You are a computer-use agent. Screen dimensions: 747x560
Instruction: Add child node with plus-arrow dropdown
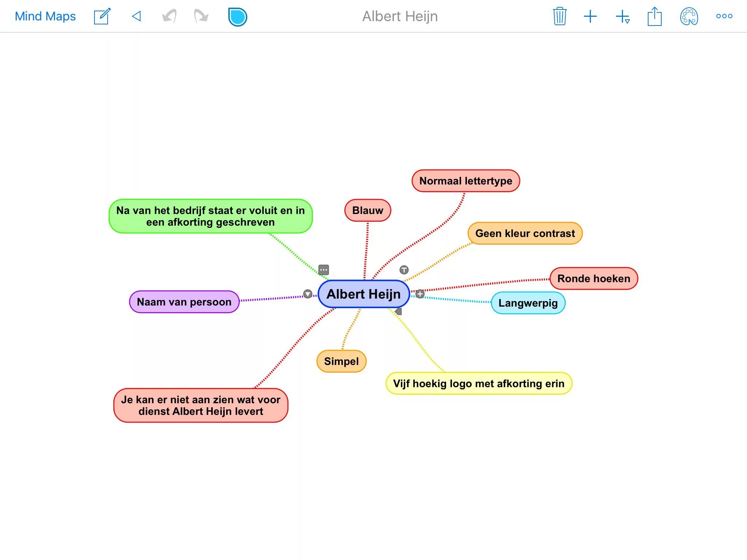pos(623,17)
